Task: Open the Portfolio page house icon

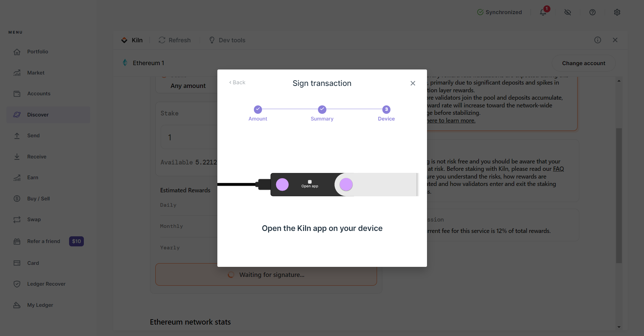Action: point(17,52)
